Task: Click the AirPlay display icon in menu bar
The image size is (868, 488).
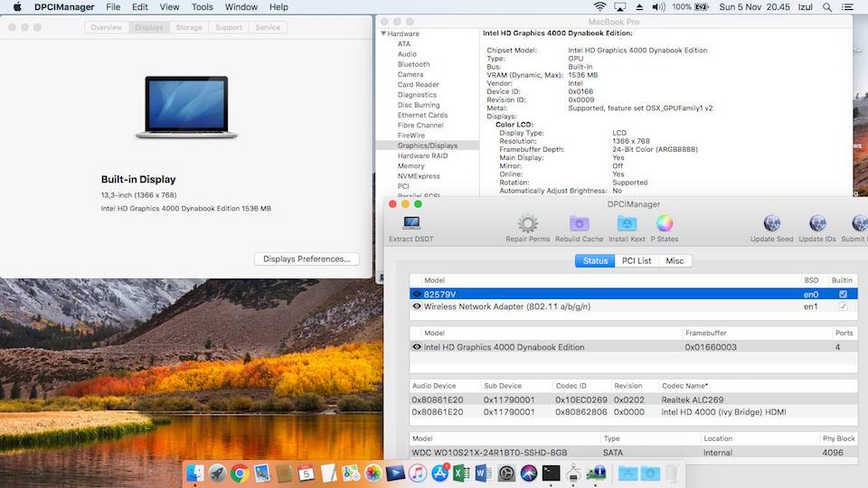Action: pos(620,7)
